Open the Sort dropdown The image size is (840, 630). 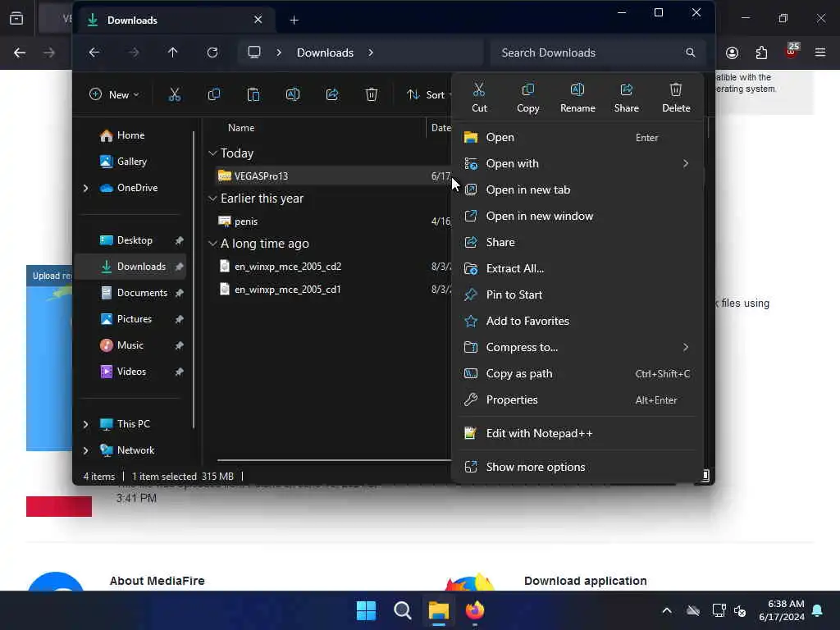point(428,95)
